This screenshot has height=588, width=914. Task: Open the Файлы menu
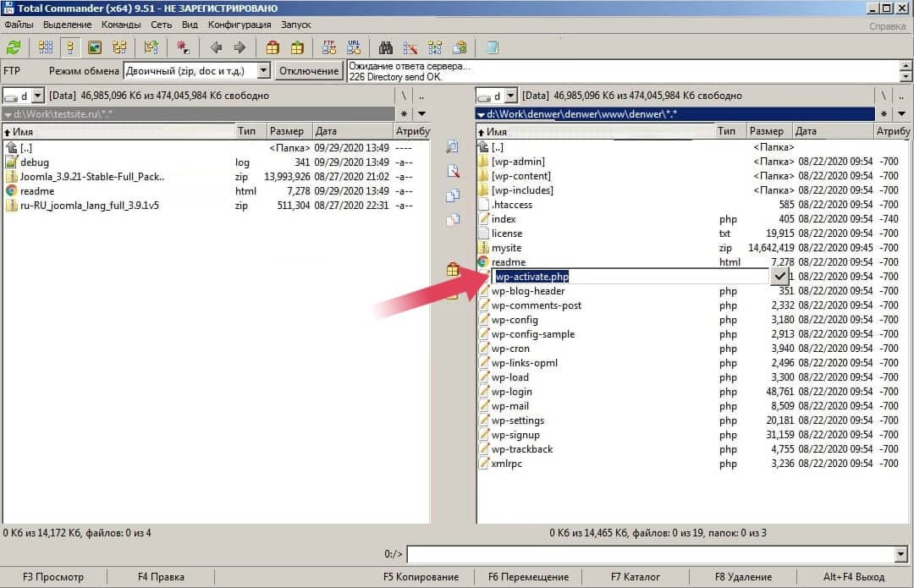pos(19,25)
